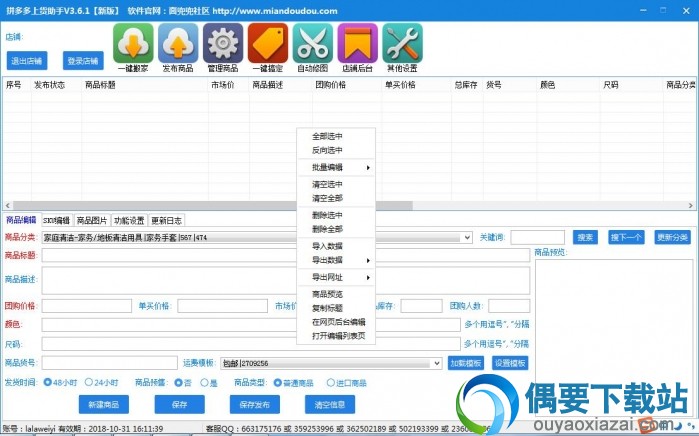Select 否 for 商品预售

coord(178,383)
